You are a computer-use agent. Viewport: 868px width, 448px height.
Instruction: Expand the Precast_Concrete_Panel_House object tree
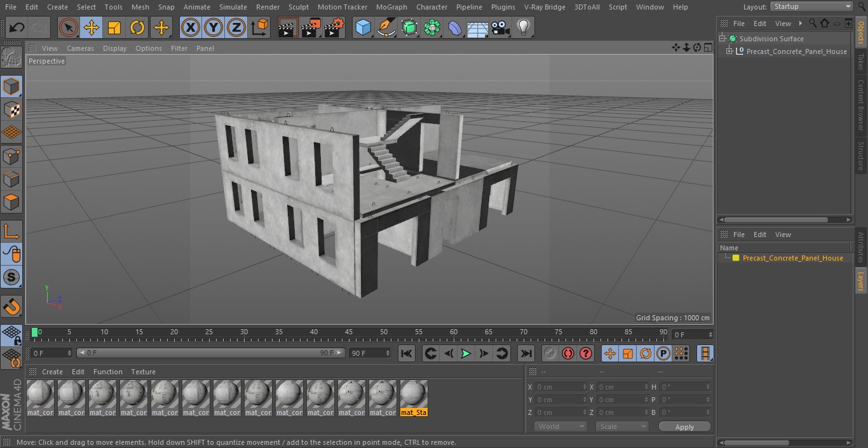pyautogui.click(x=729, y=51)
